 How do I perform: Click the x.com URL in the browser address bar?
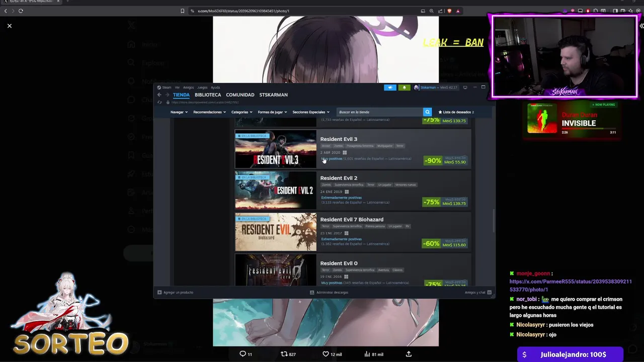[244, 11]
